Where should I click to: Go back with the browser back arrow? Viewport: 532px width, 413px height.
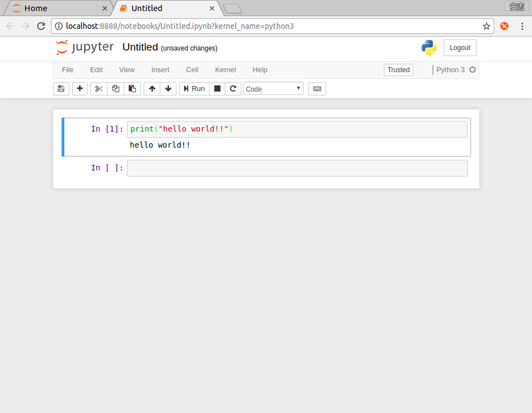point(10,26)
